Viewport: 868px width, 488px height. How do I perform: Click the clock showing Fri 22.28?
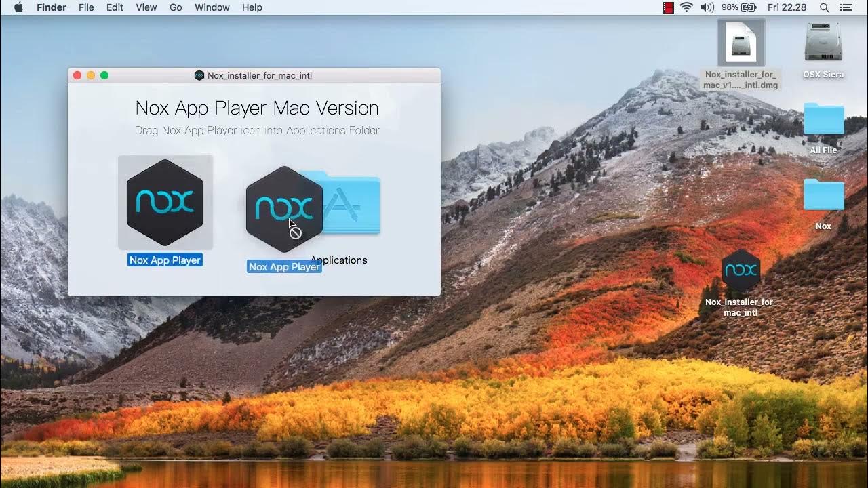[x=787, y=7]
